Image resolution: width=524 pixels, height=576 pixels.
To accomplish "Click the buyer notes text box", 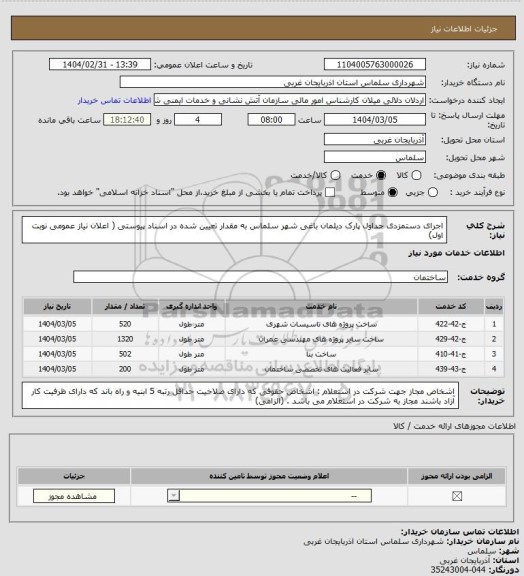I will click(240, 396).
